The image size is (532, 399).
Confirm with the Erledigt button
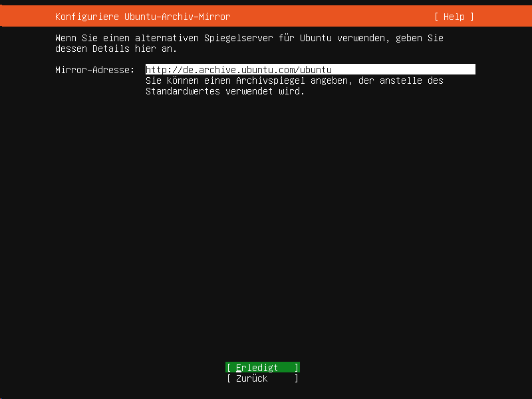point(263,368)
